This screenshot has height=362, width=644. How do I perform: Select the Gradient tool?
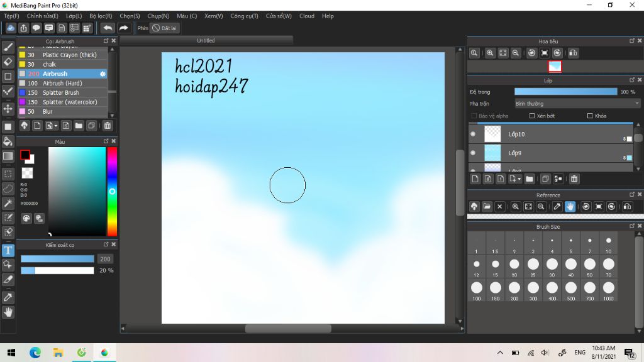point(8,156)
